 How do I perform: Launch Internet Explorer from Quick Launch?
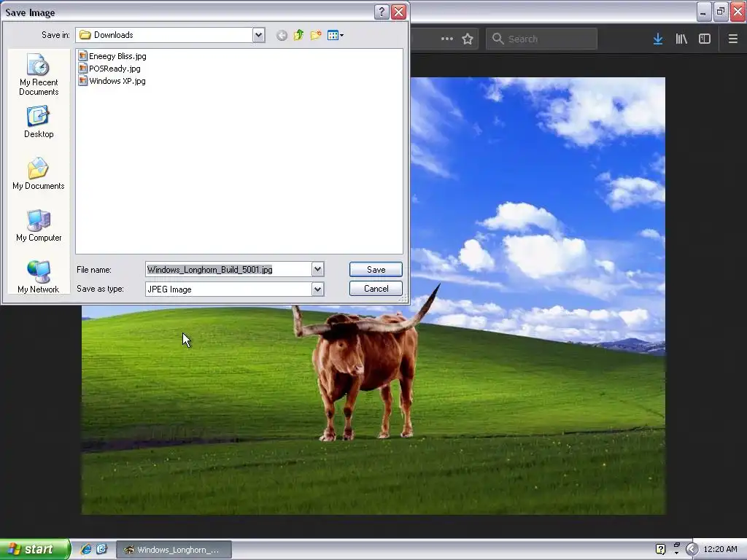[x=86, y=549]
